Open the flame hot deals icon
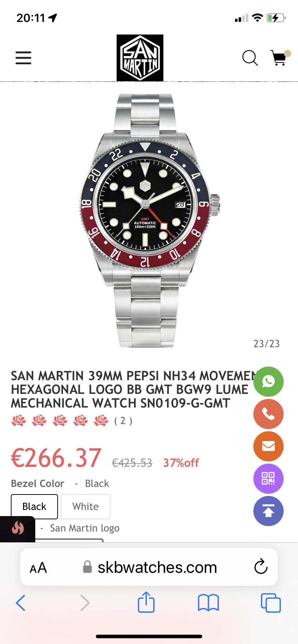The width and height of the screenshot is (298, 644). 18,528
